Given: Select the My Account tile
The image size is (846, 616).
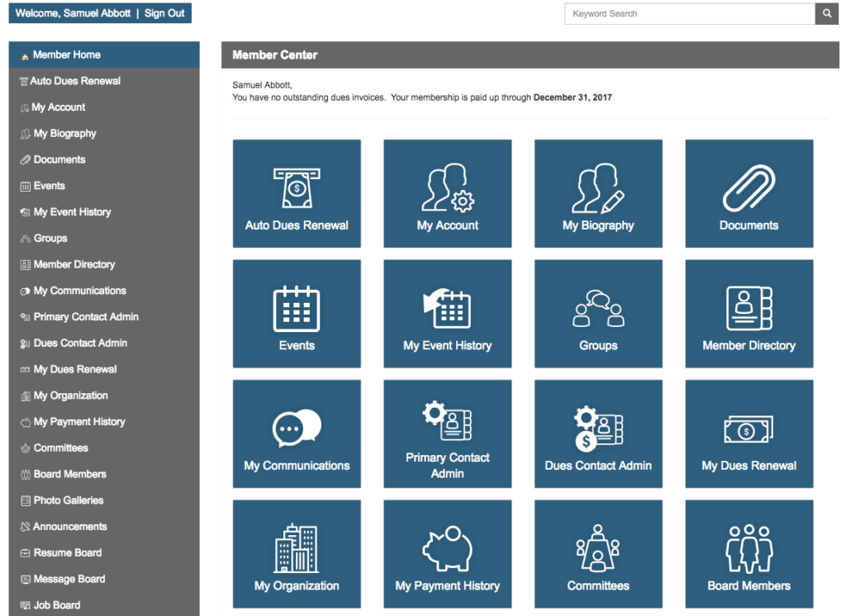Looking at the screenshot, I should [x=447, y=193].
